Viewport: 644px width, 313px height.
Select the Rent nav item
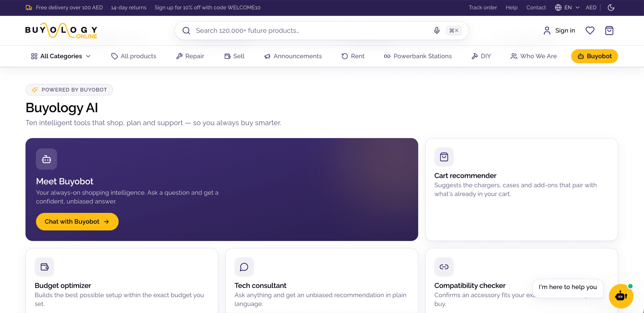tap(353, 56)
